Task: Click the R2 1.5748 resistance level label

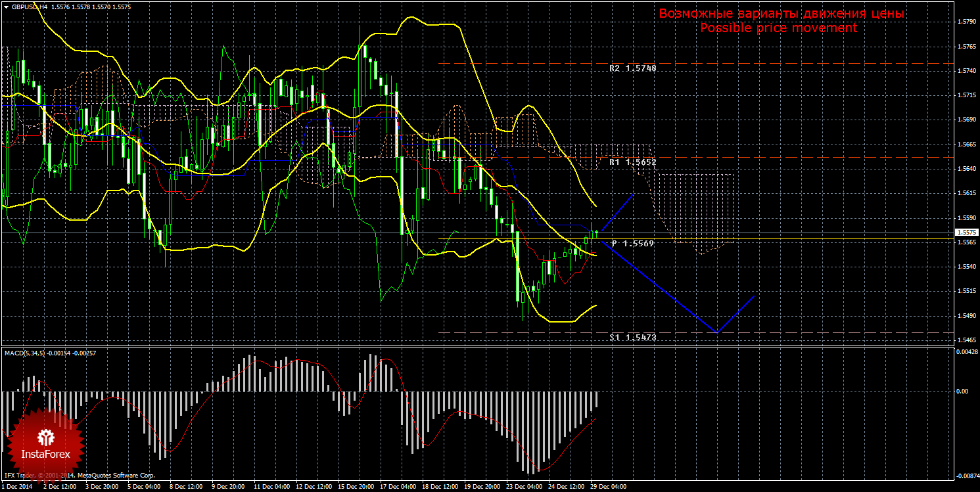Action: point(633,68)
